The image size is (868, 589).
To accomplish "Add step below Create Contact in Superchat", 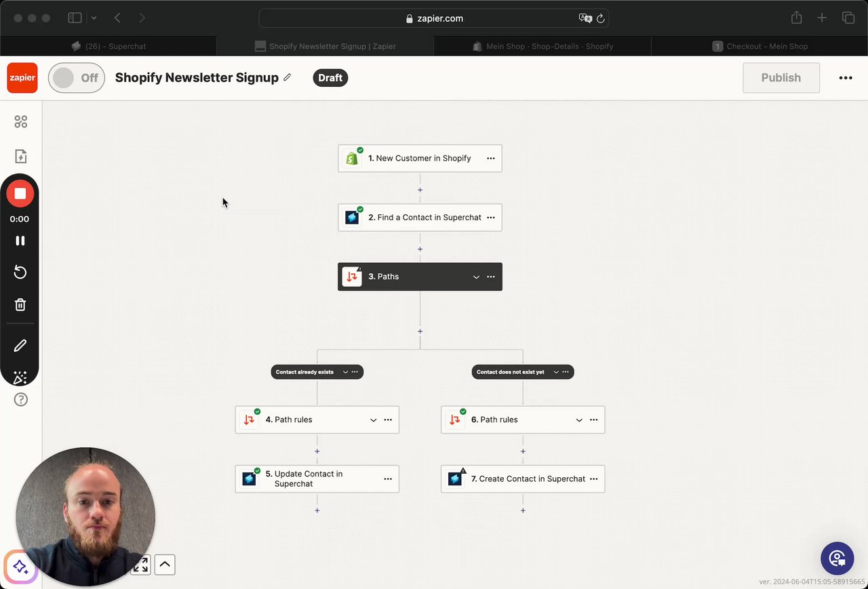I will 523,510.
